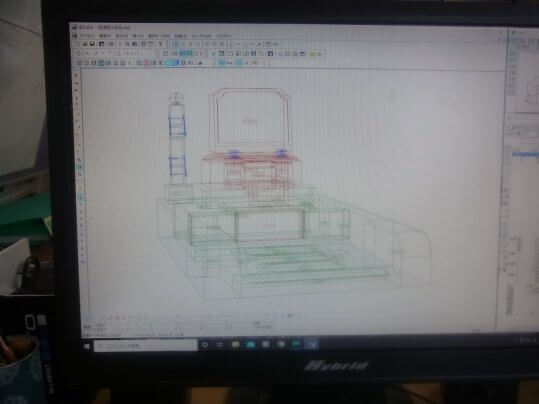Screen dimensions: 539x404
Task: Click the funnel-shaped filter icon in top toolbar
Action: coord(161,44)
